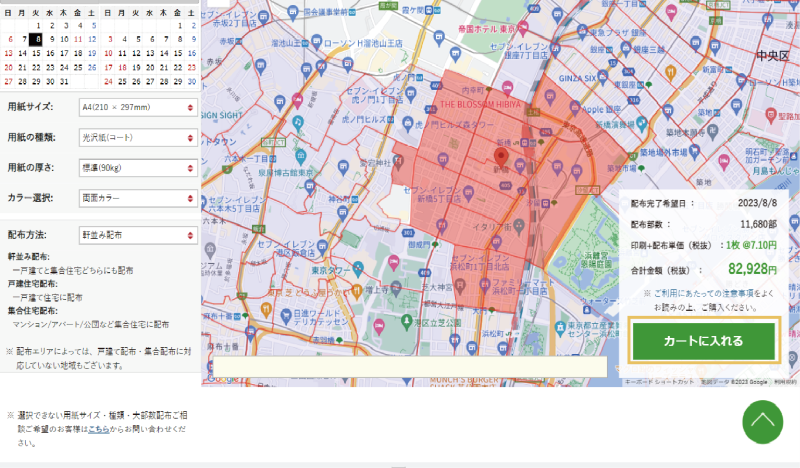Pick date 18 in the right calendar

coord(122,67)
